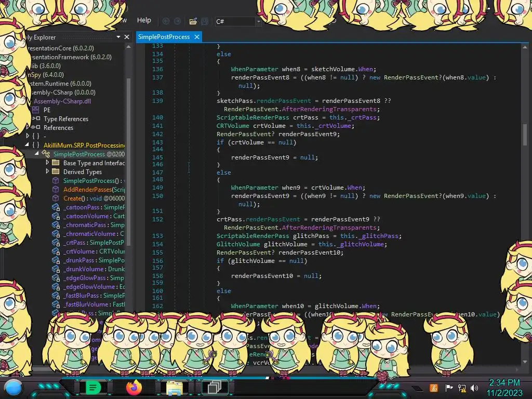
Task: Click the WhenParameter type on line 149
Action: [x=255, y=187]
